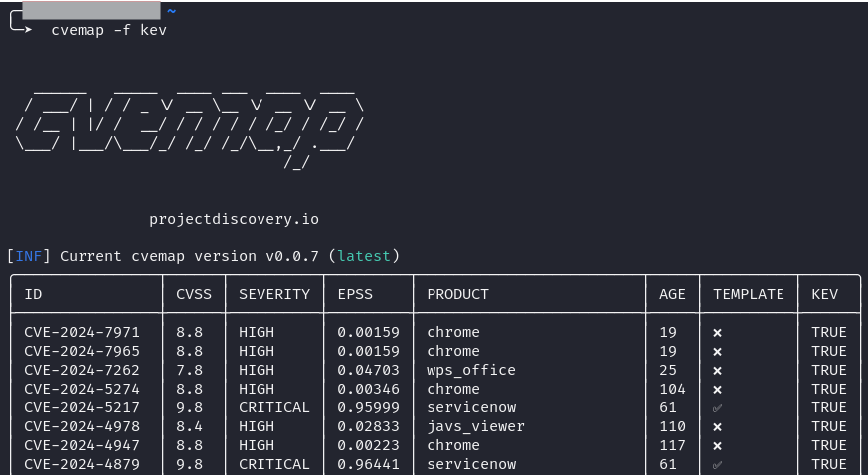Click the template cross mark for CVE-2024-7262
868x475 pixels.
[x=717, y=371]
